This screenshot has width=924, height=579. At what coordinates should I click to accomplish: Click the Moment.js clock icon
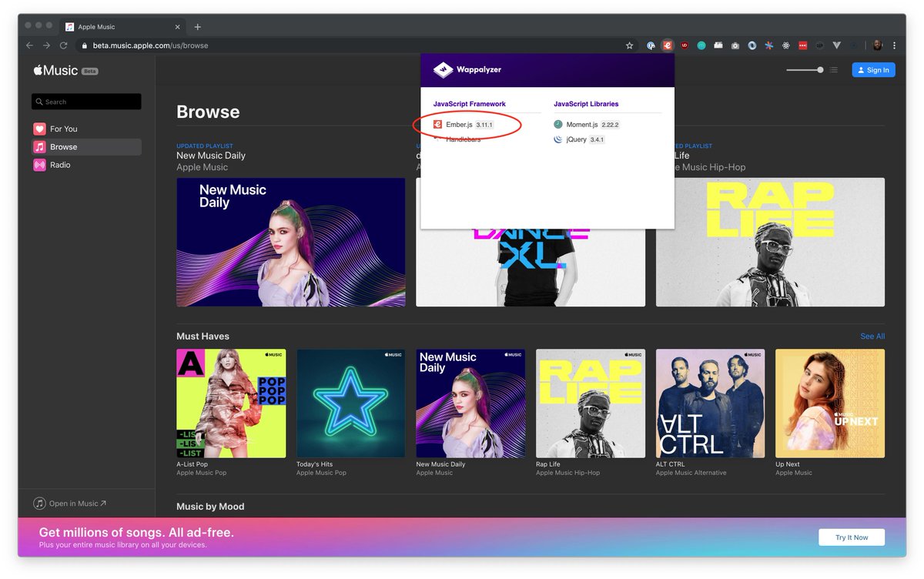(558, 124)
